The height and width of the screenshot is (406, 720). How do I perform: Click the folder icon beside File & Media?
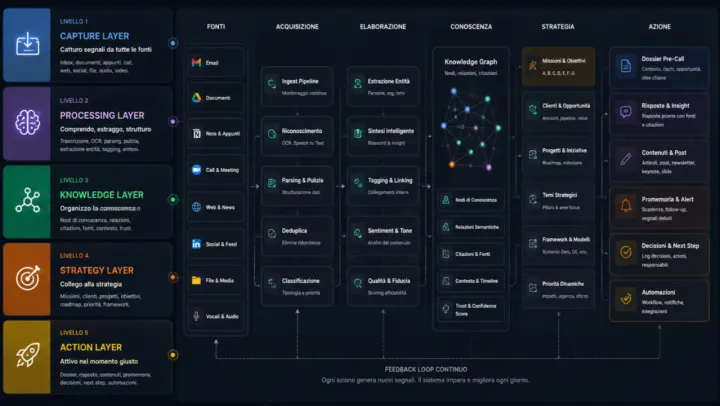(x=197, y=280)
